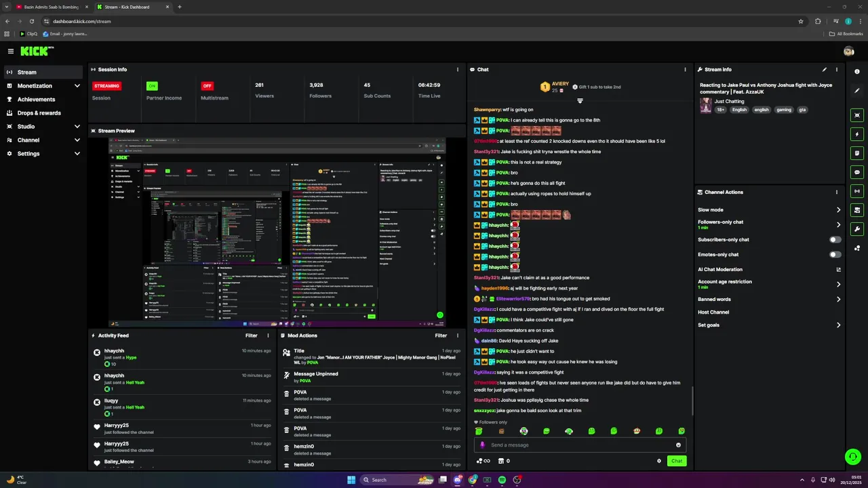The height and width of the screenshot is (488, 868).
Task: Open the Mod Actions Filter
Action: click(x=441, y=335)
